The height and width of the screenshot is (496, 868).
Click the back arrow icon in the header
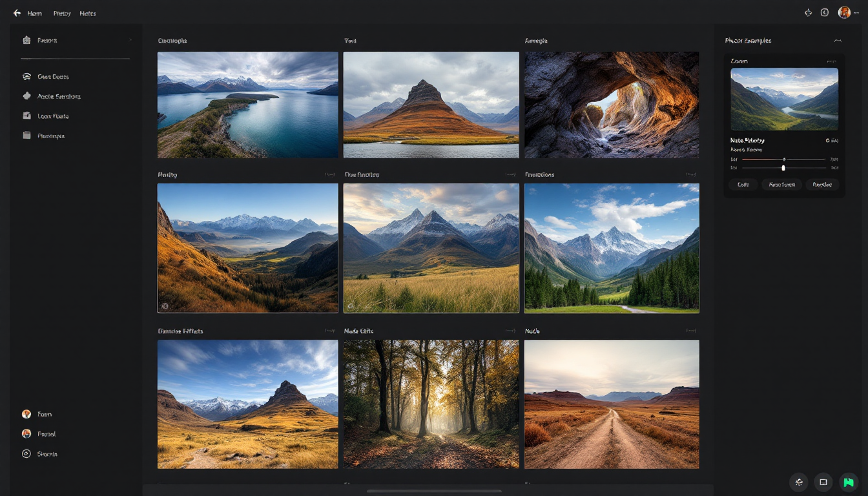click(x=17, y=13)
